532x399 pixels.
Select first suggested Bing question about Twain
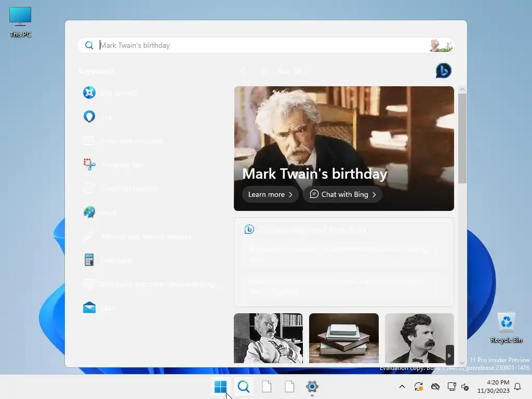tap(344, 254)
